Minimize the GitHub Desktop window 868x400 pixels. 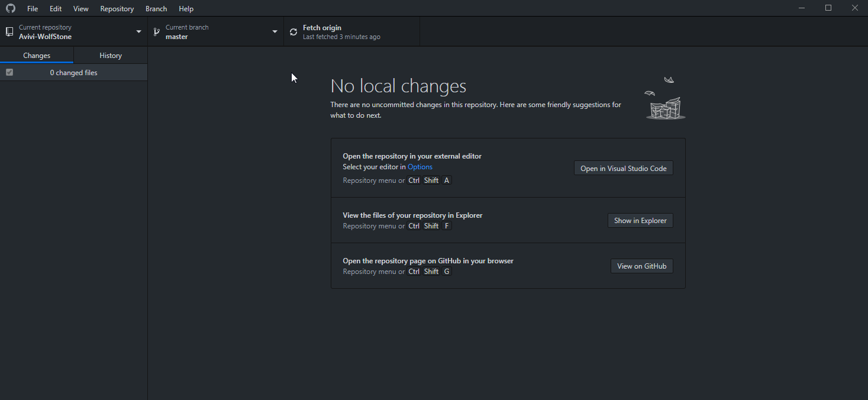tap(802, 8)
